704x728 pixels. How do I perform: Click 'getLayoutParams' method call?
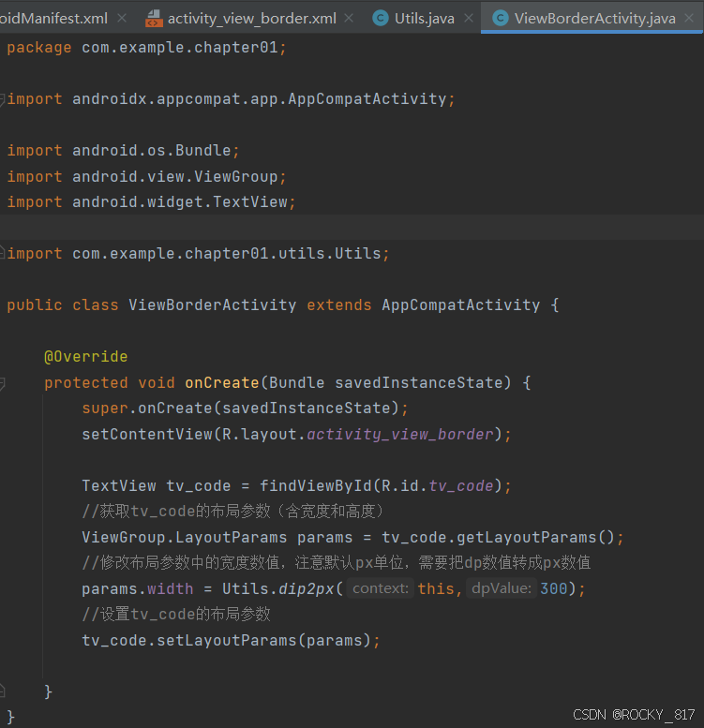pos(526,538)
